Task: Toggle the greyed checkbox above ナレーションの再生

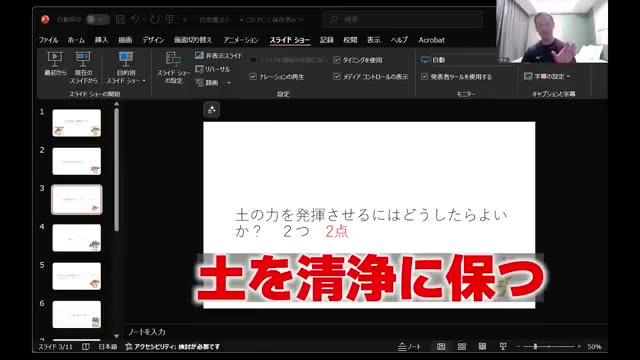Action: click(x=253, y=60)
